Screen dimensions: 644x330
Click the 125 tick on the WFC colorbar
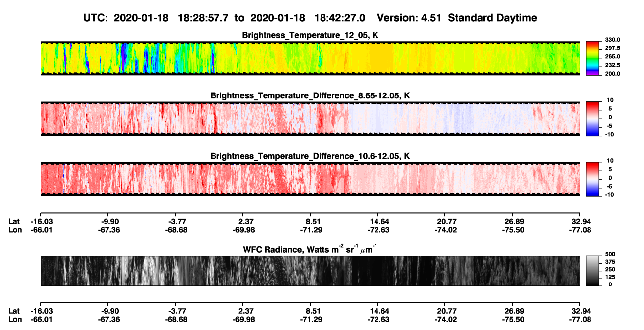point(610,277)
